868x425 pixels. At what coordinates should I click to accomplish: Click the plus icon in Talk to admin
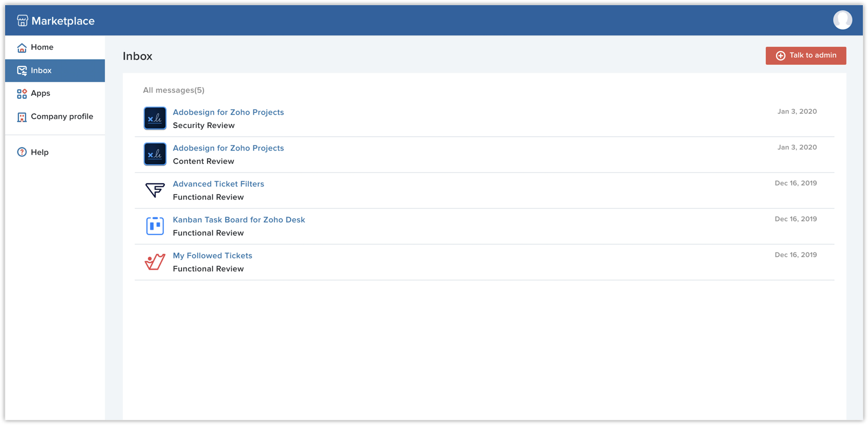click(x=781, y=56)
